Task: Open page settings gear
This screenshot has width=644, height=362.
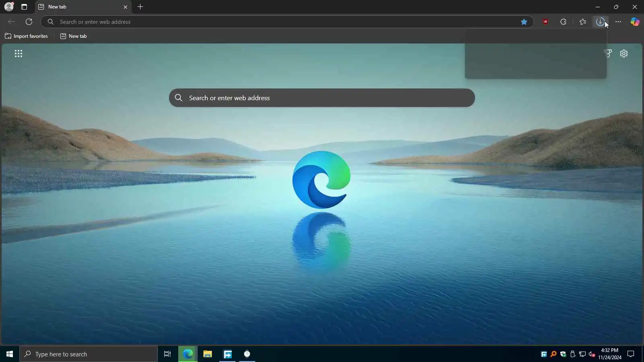Action: tap(624, 53)
